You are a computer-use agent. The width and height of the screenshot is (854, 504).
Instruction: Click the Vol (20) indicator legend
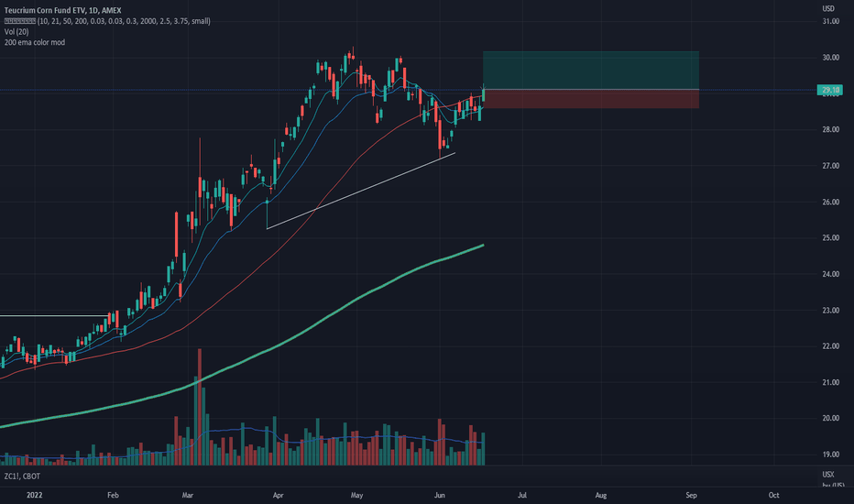(x=16, y=31)
